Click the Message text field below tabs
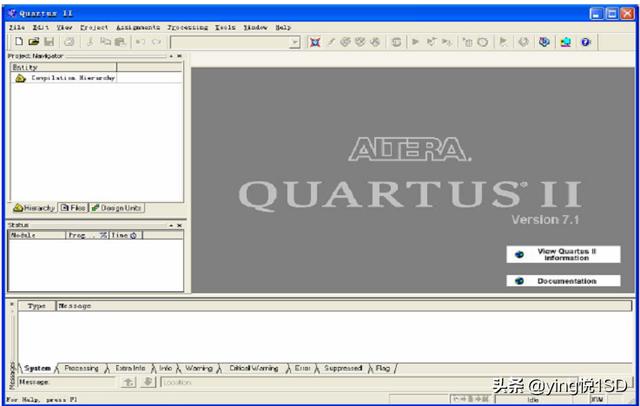Image resolution: width=640 pixels, height=406 pixels. (67, 382)
